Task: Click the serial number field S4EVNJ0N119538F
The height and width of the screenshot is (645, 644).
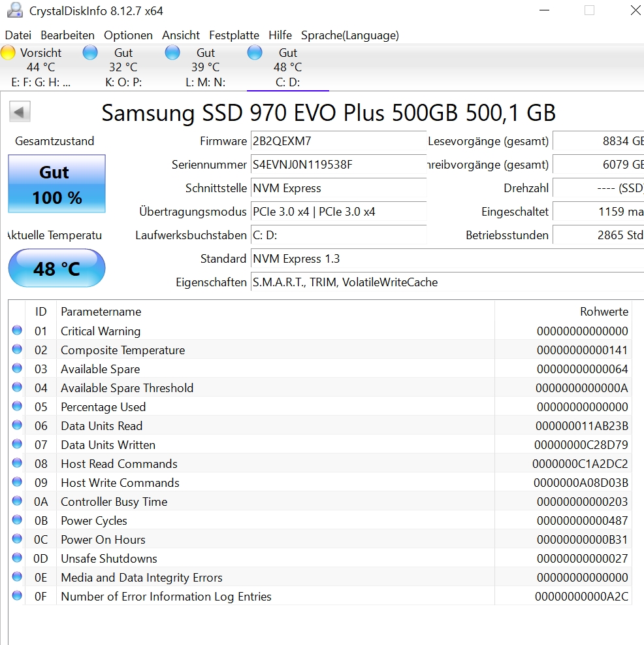Action: point(338,165)
